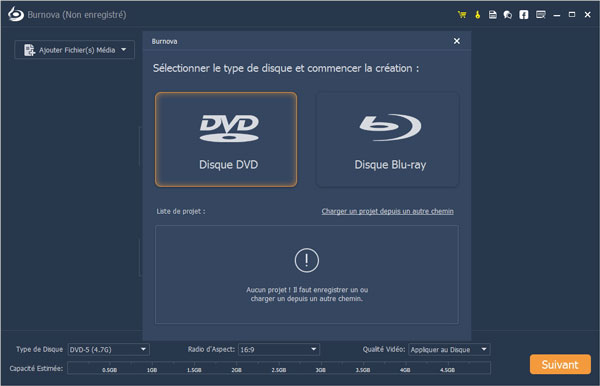Close the Burnova dialog
This screenshot has width=600, height=386.
(457, 41)
